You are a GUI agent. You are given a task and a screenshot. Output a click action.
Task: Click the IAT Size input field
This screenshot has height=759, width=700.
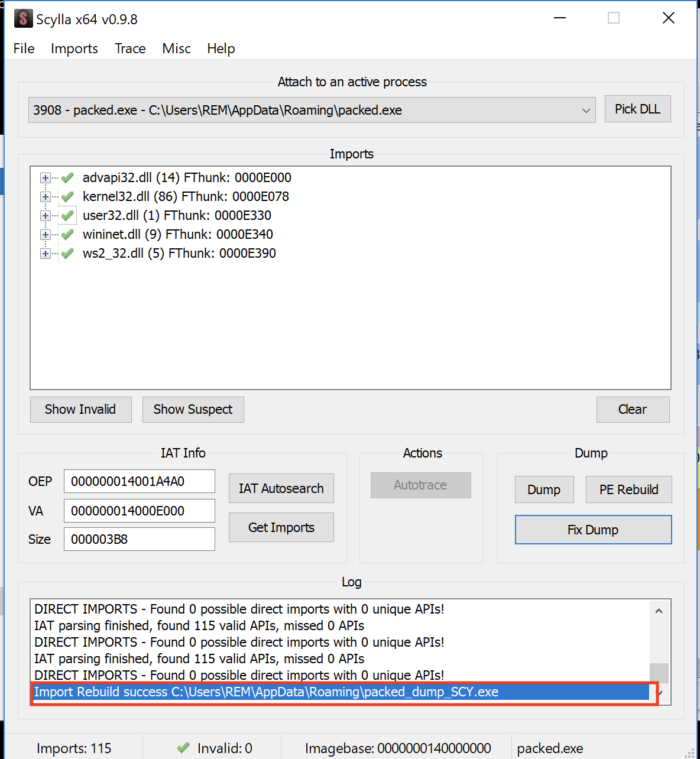140,539
